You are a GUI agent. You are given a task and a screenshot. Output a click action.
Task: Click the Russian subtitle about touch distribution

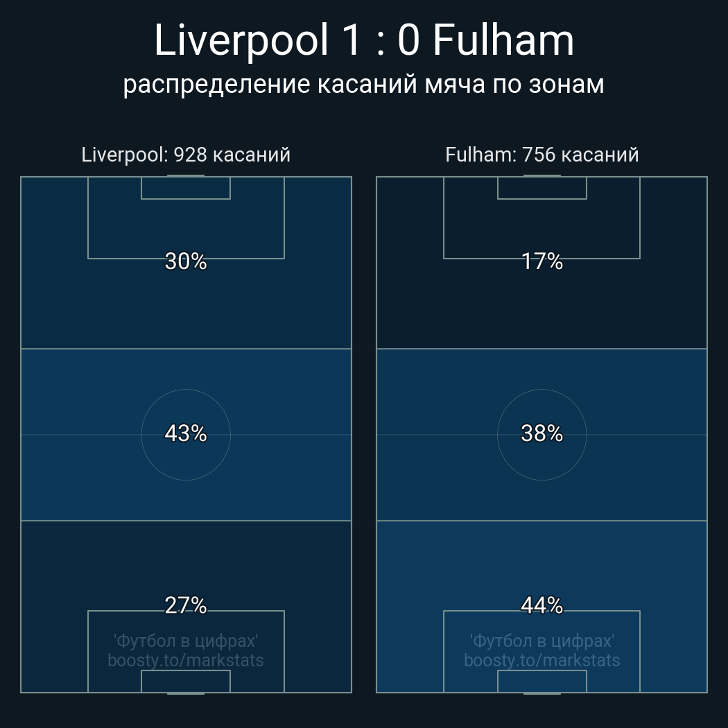(x=364, y=84)
